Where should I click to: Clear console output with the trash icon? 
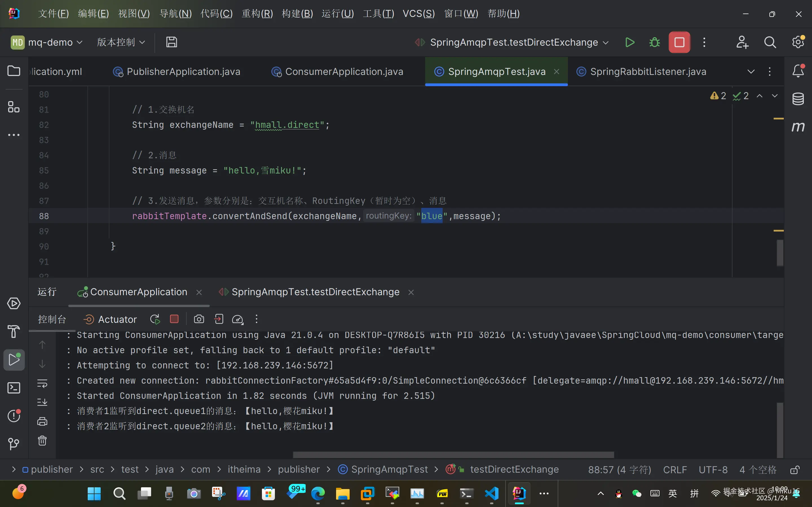coord(42,440)
